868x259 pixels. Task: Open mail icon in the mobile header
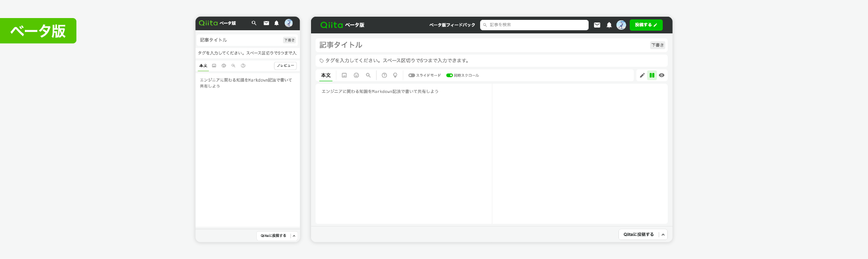tap(266, 23)
